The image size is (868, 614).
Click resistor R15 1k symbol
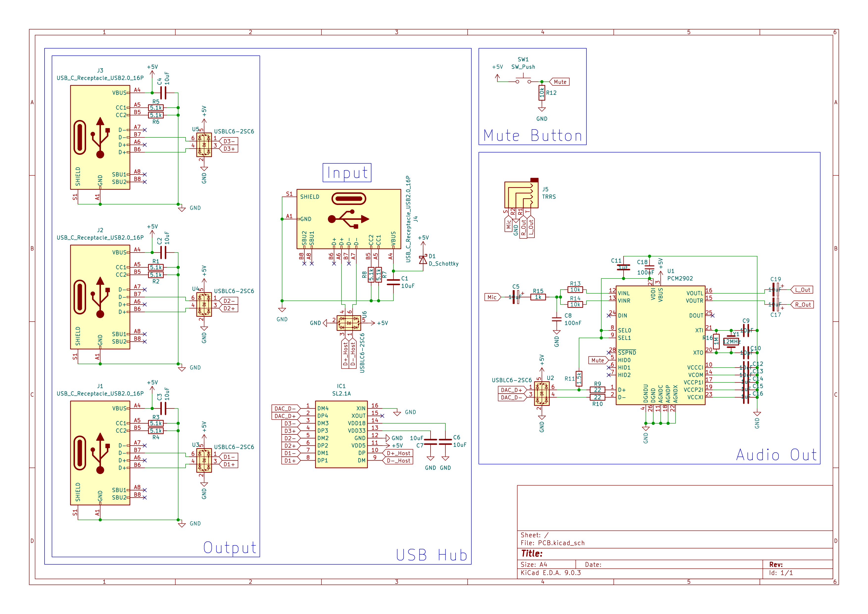pos(538,297)
